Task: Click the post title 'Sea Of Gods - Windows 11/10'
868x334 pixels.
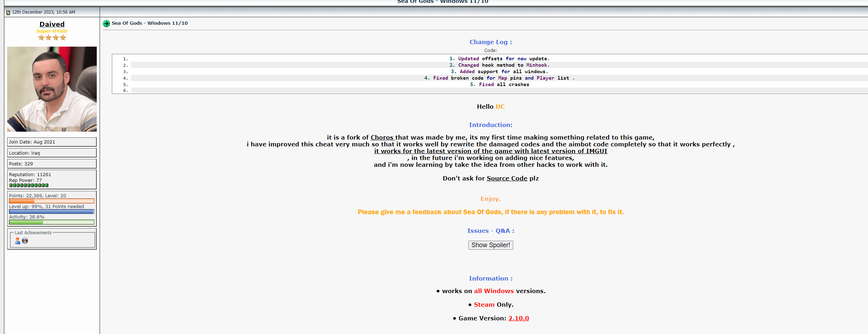Action: (x=150, y=23)
